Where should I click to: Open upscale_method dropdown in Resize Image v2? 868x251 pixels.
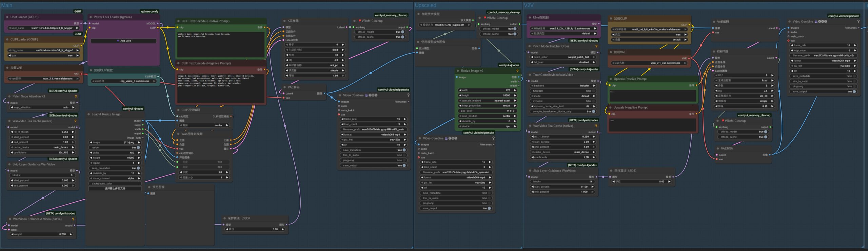coord(487,101)
